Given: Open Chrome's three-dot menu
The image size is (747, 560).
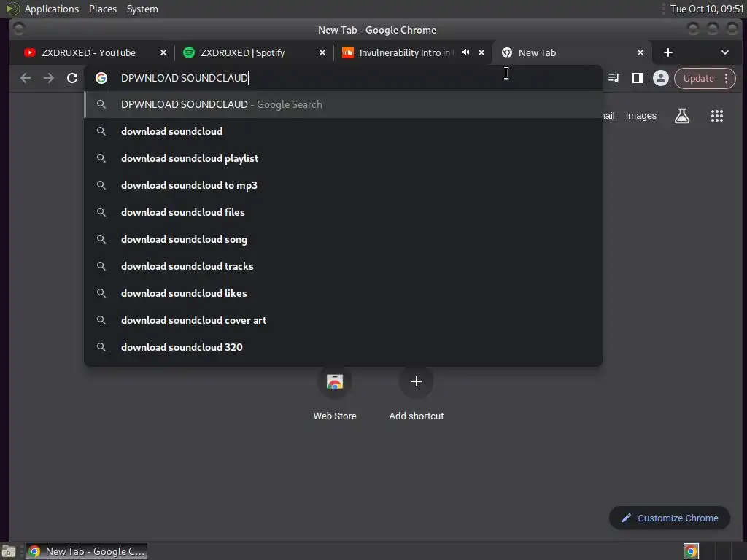Looking at the screenshot, I should [727, 78].
